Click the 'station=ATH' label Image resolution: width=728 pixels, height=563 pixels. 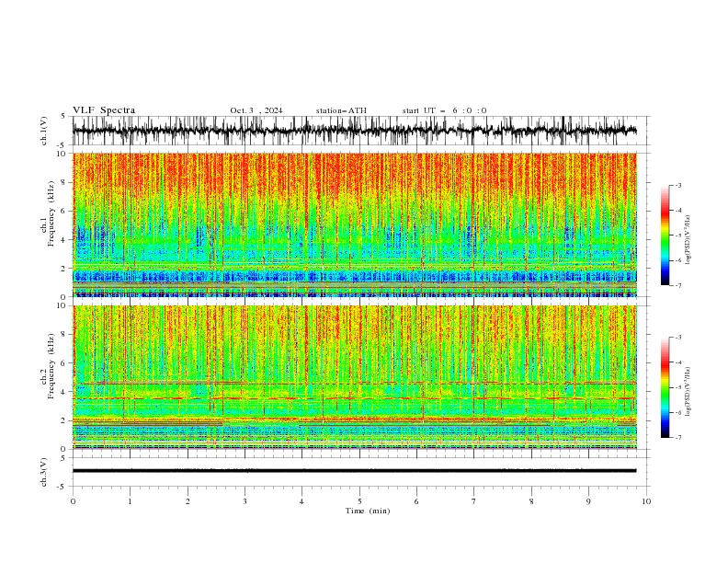pos(341,110)
